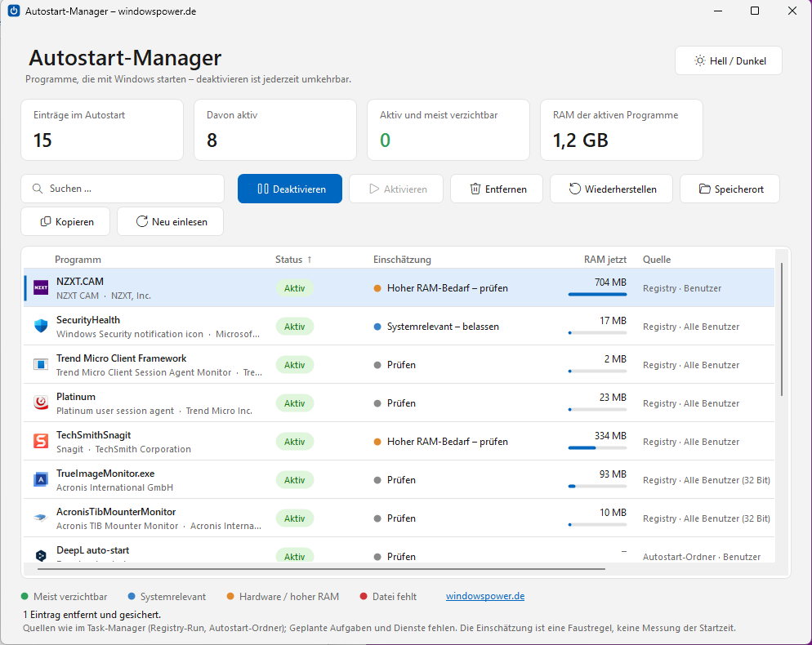Remove entry with Entfernen button
The width and height of the screenshot is (812, 645).
coord(497,189)
